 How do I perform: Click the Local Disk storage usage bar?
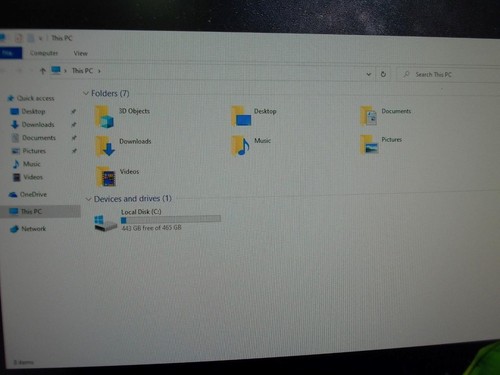tap(171, 219)
